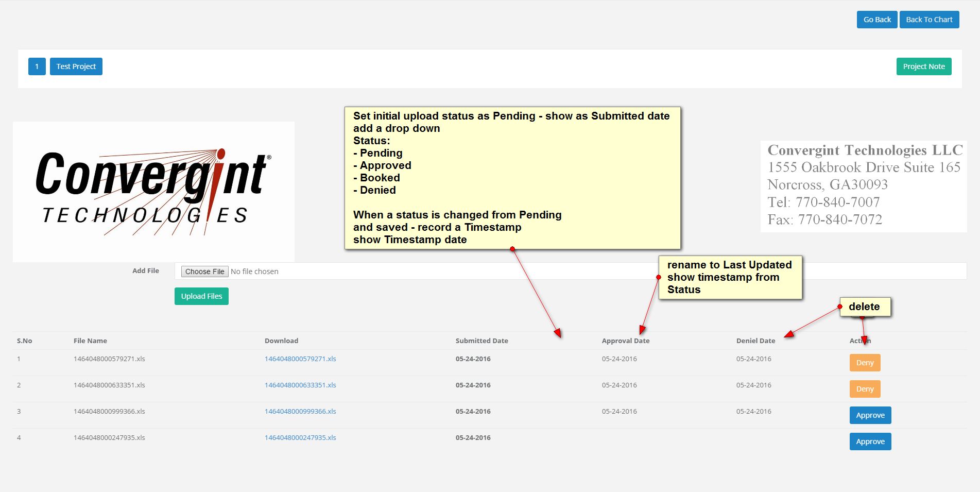Click the S.No column header
The height and width of the screenshot is (492, 980).
(x=25, y=341)
